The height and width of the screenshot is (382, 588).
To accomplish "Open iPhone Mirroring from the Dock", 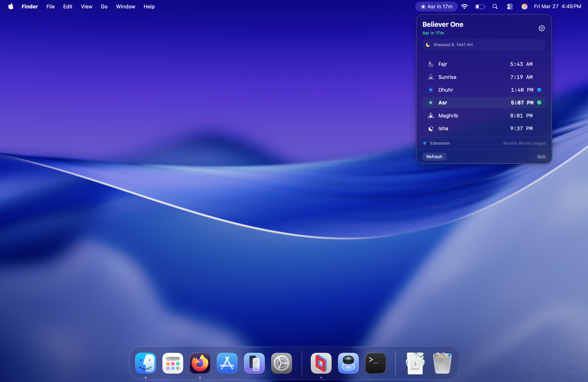I will tap(254, 363).
